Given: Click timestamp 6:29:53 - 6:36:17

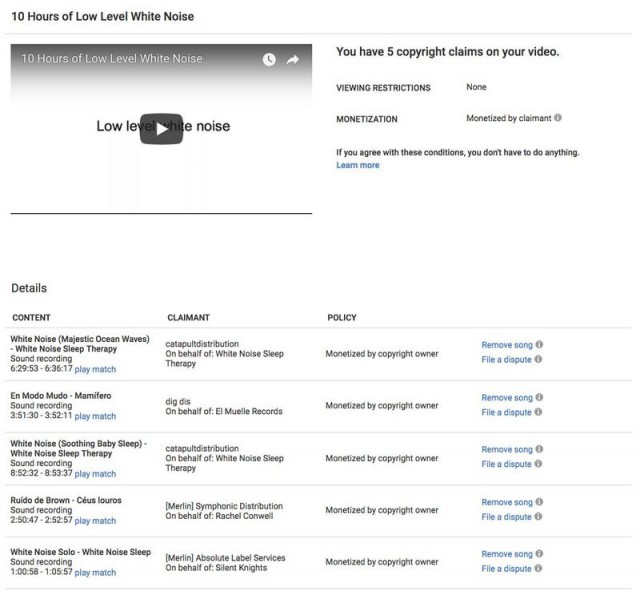Looking at the screenshot, I should click(x=41, y=368).
